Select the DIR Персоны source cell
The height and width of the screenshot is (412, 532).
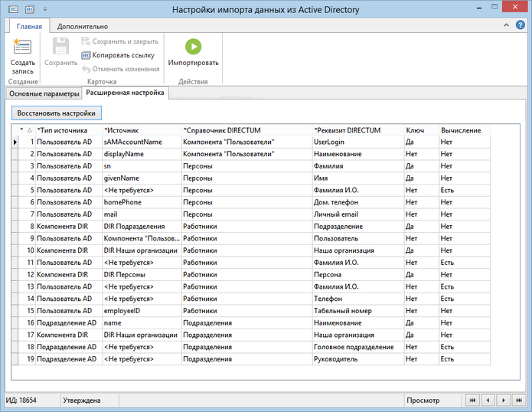click(x=142, y=275)
